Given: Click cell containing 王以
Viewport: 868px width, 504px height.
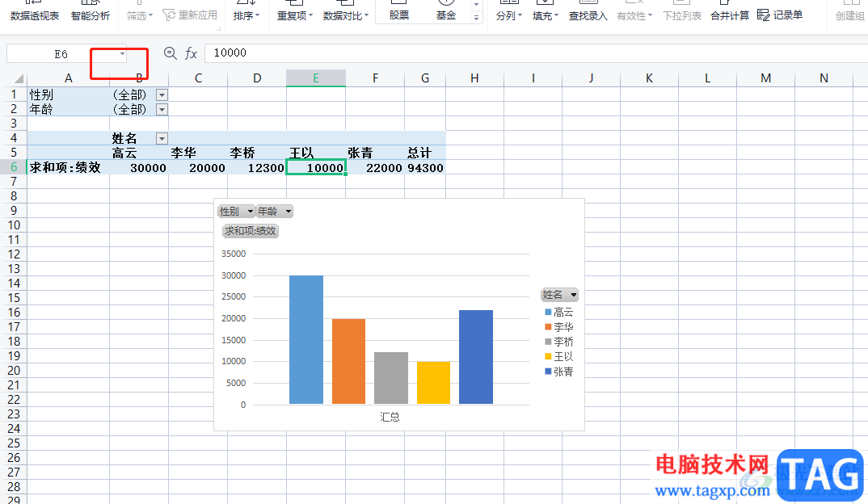Looking at the screenshot, I should (315, 153).
